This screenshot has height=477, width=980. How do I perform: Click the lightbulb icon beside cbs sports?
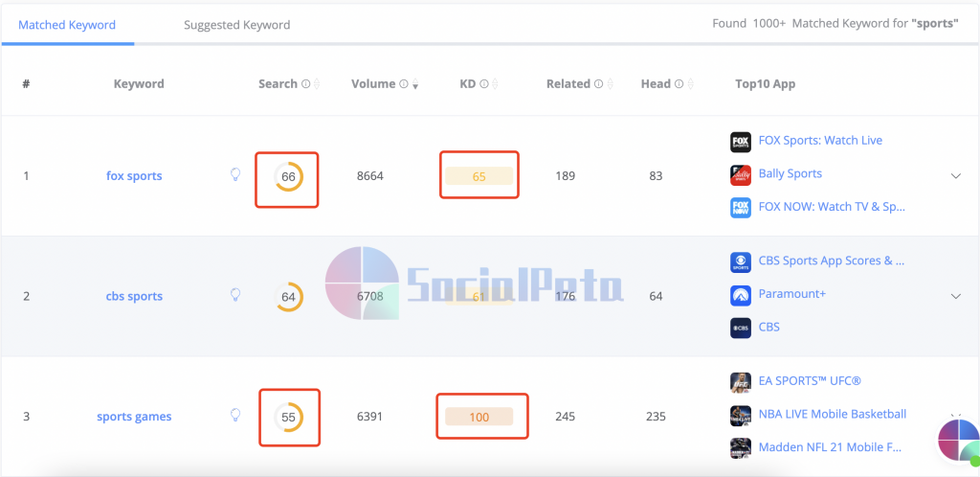(235, 294)
